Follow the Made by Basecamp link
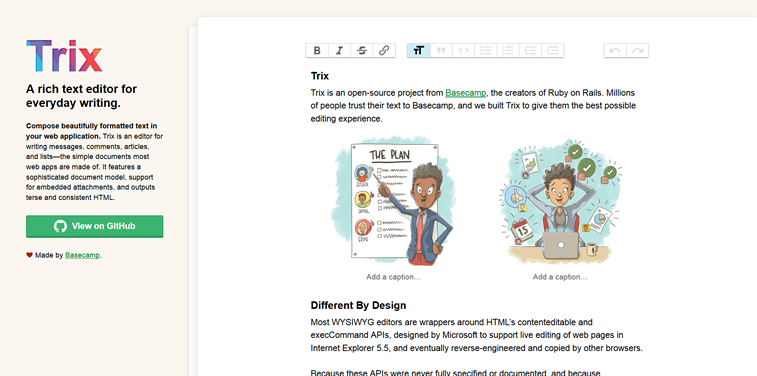757x376 pixels. click(x=83, y=255)
